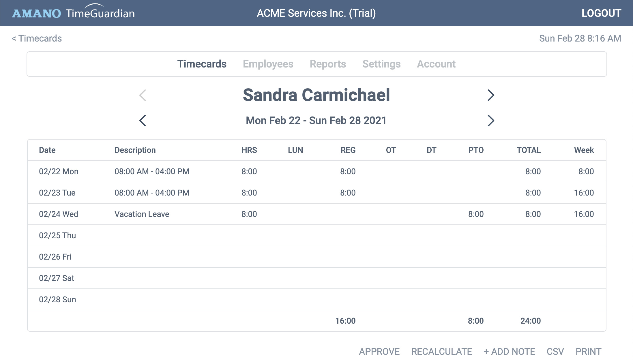
Task: Click Wednesday's PTO 8:00 value
Action: point(476,214)
